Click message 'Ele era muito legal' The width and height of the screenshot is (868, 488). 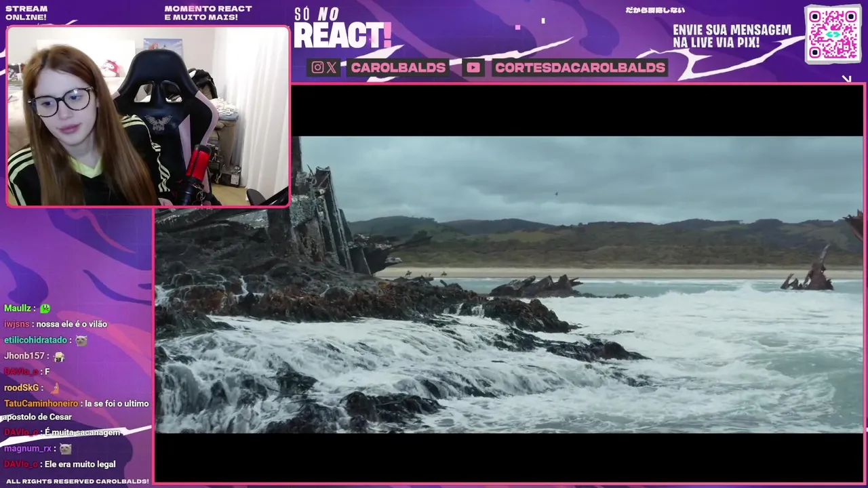tap(80, 464)
